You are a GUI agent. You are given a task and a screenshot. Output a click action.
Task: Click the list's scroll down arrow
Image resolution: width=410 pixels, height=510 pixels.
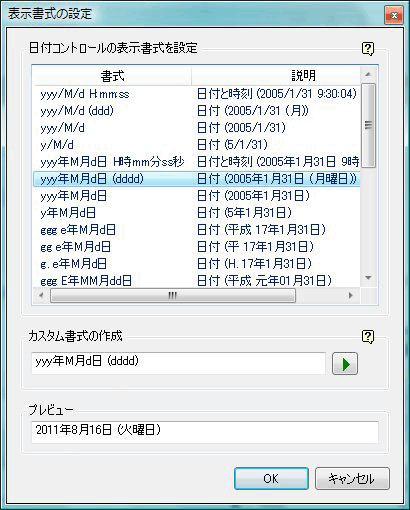368,278
